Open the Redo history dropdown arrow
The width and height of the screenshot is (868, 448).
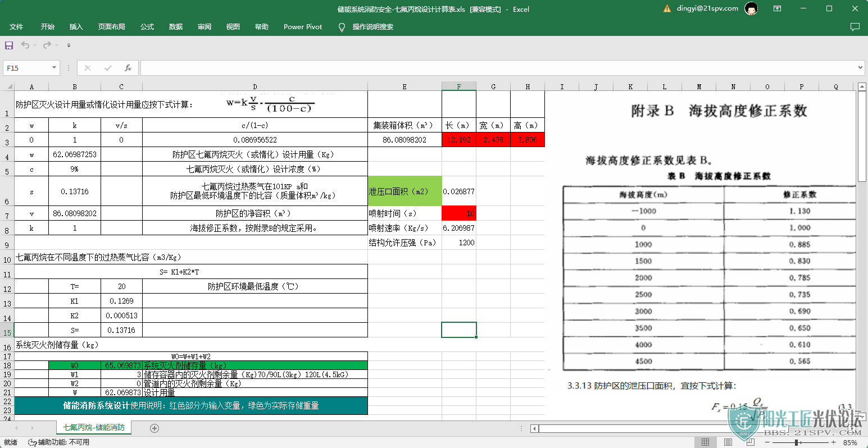pos(57,45)
